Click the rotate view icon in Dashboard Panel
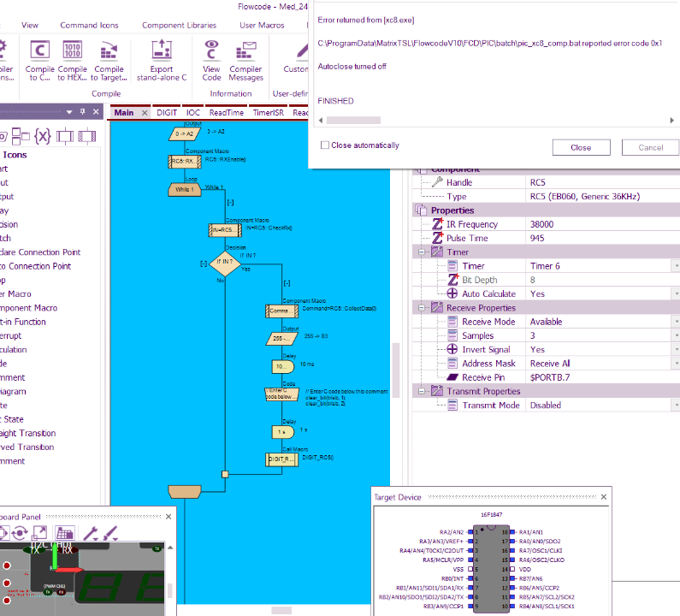Image resolution: width=680 pixels, height=616 pixels. [x=20, y=533]
